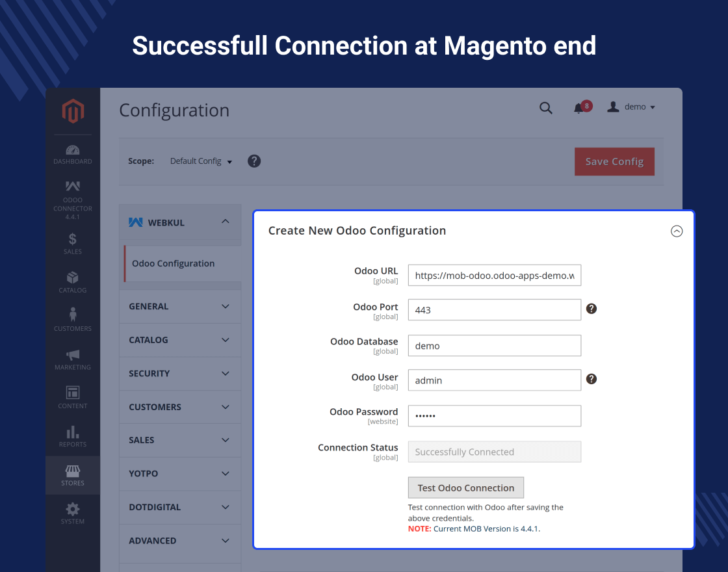
Task: Collapse Create New Odoo Configuration section
Action: [677, 231]
